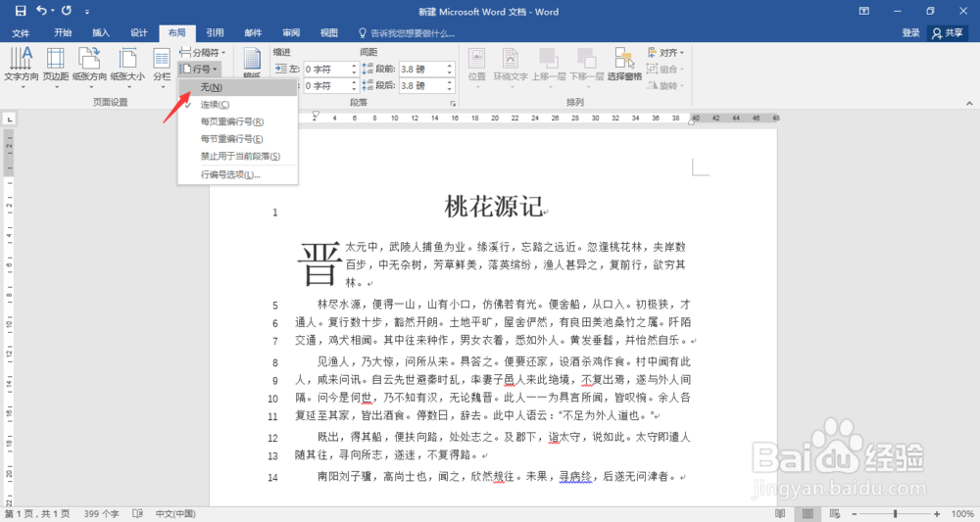Click the Tell me search box with lightbulb
The width and height of the screenshot is (980, 522).
(x=407, y=33)
